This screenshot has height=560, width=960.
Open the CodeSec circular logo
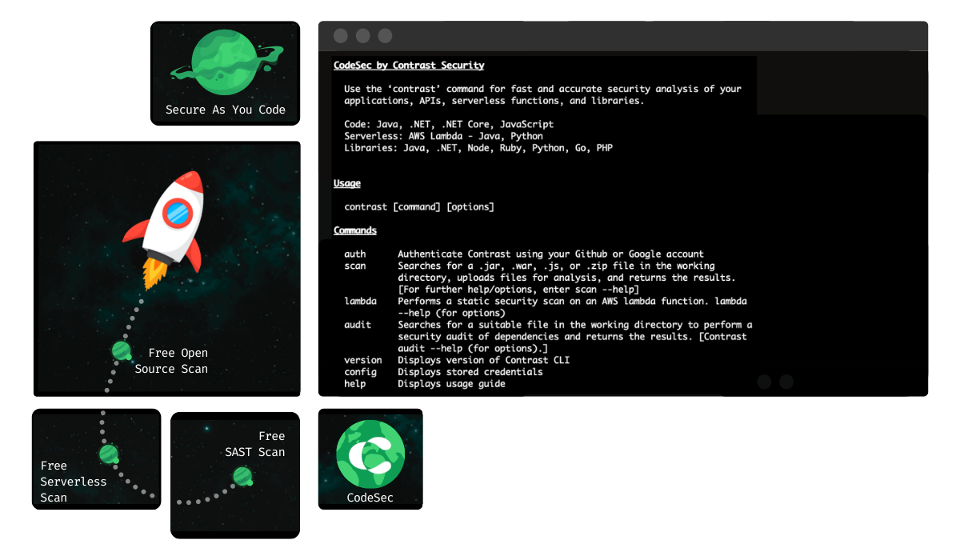(x=370, y=454)
